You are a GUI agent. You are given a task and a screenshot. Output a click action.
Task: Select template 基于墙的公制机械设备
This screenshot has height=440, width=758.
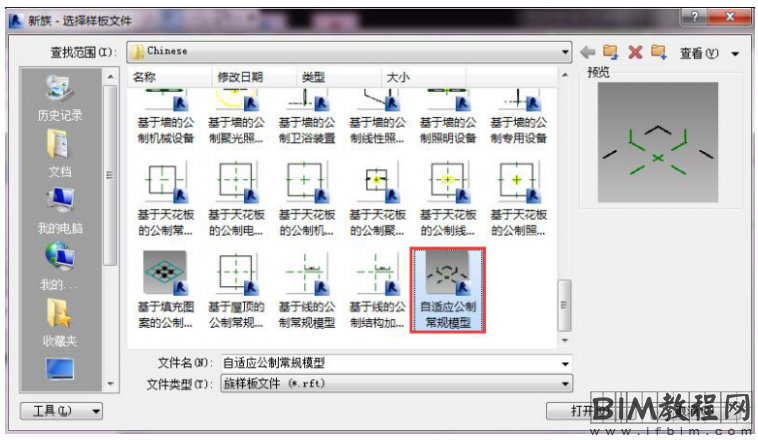[166, 118]
